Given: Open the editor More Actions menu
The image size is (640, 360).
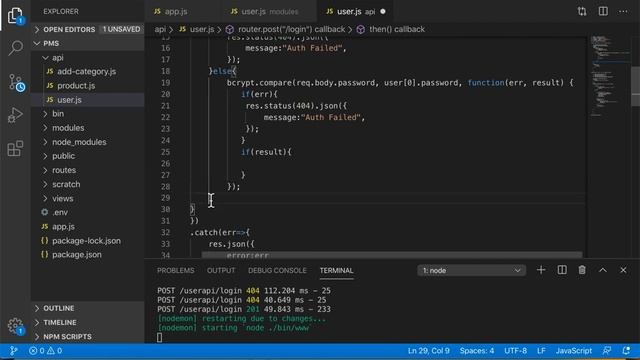Looking at the screenshot, I should pos(623,11).
